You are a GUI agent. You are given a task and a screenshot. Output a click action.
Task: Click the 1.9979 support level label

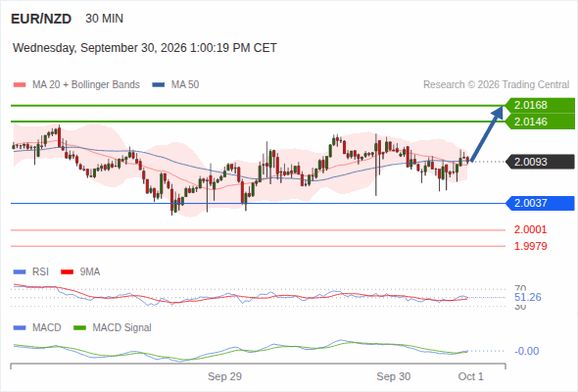530,246
